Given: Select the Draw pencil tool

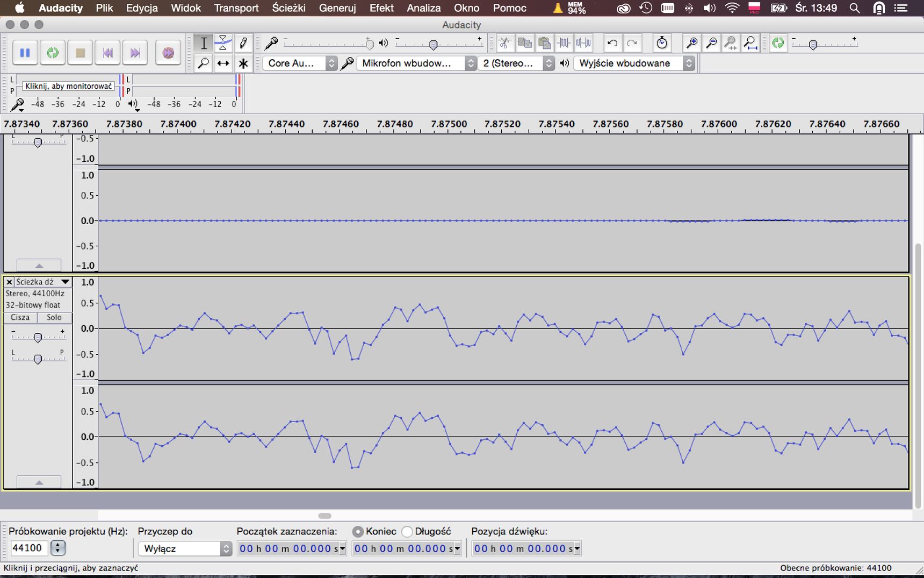Looking at the screenshot, I should pos(243,43).
